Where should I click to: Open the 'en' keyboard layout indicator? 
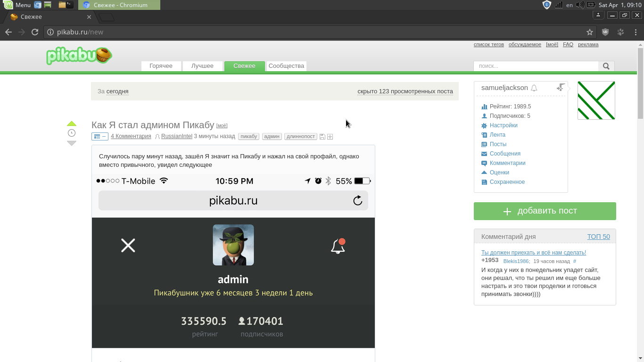[570, 5]
